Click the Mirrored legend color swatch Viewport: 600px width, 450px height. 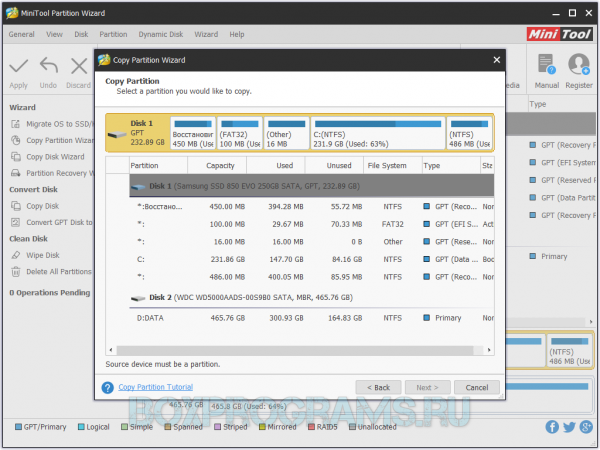[x=262, y=427]
